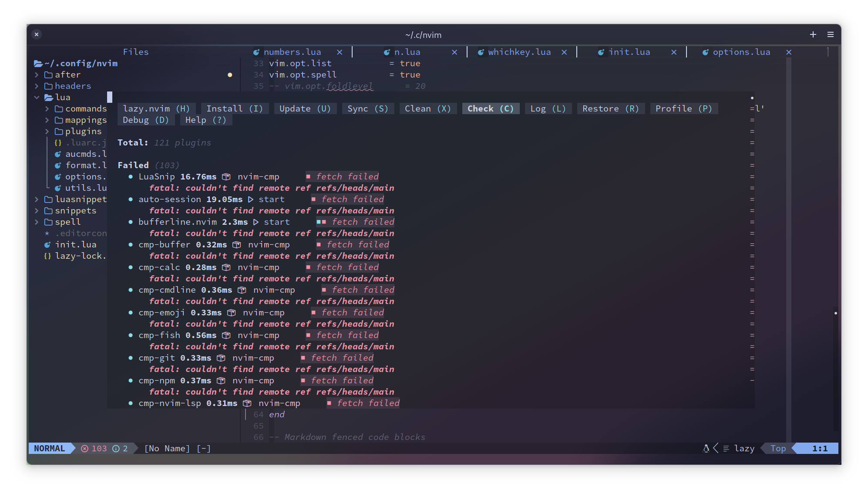Open Log (L) view
The image size is (868, 494).
(x=548, y=109)
